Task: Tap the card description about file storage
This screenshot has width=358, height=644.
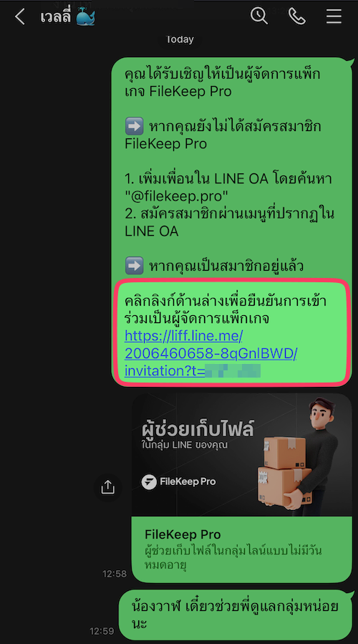Action: (233, 557)
